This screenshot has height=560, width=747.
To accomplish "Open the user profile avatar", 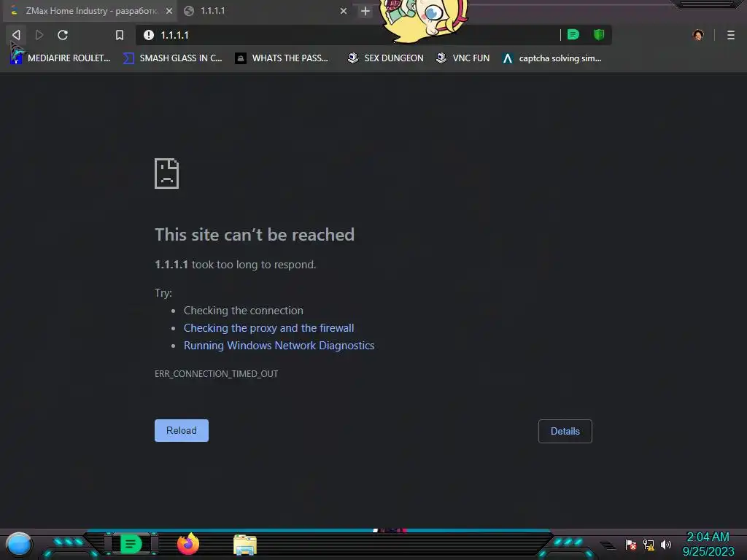I will (698, 35).
